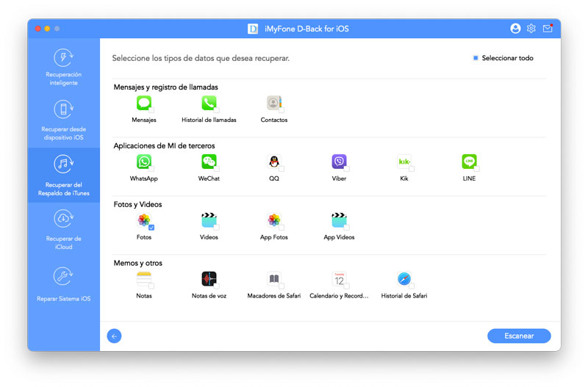Click the D-Back logo in title bar

[253, 29]
